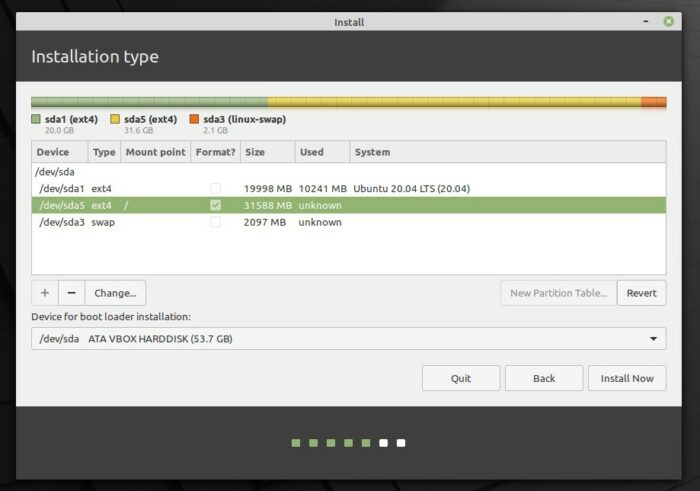
Task: Select the /dev/sda3 swap row
Action: coord(349,222)
